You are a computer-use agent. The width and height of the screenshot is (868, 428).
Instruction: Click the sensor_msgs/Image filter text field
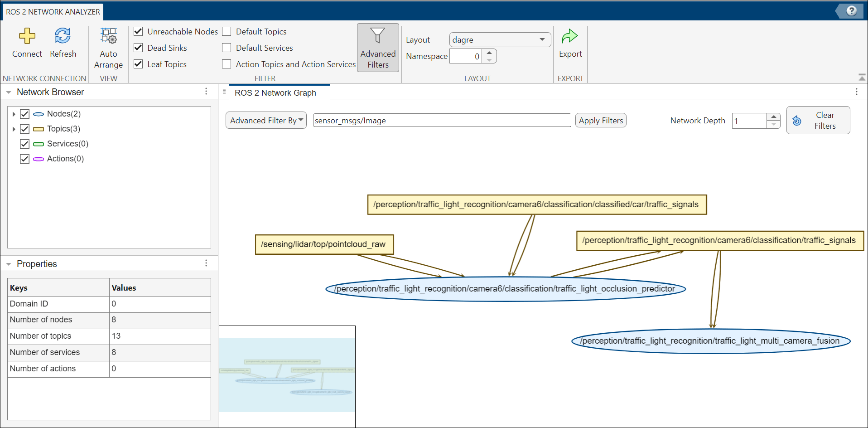point(442,121)
